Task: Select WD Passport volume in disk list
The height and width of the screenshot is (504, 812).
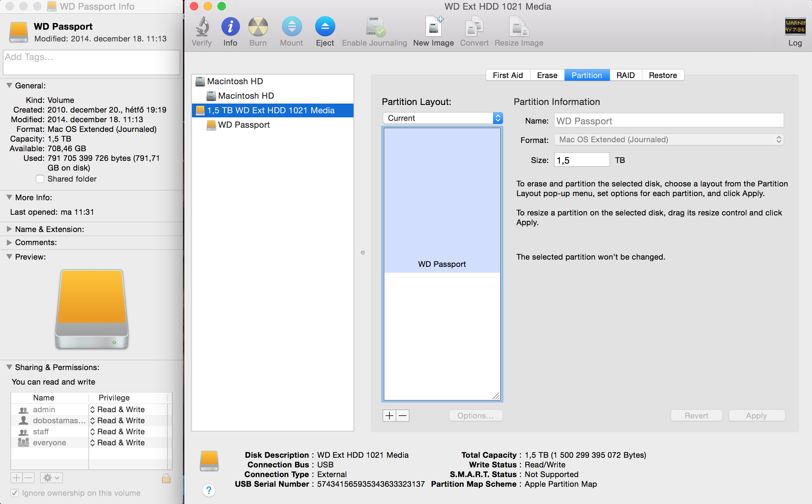Action: tap(244, 125)
